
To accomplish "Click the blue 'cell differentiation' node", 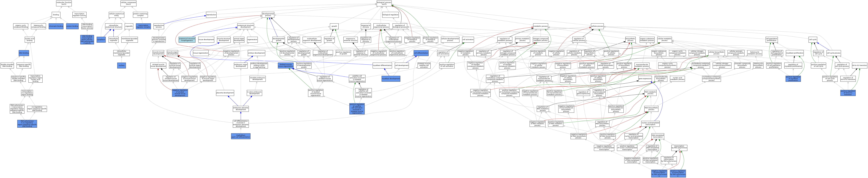I will (x=421, y=53).
